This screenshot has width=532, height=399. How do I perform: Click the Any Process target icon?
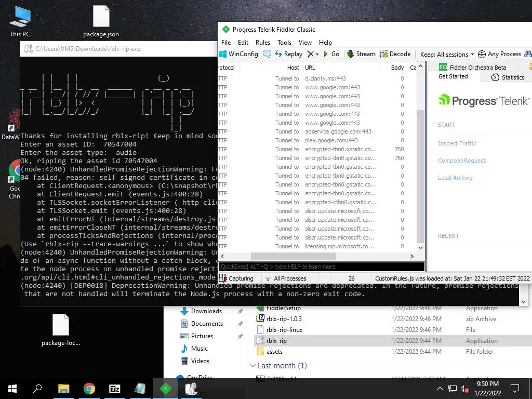(482, 54)
